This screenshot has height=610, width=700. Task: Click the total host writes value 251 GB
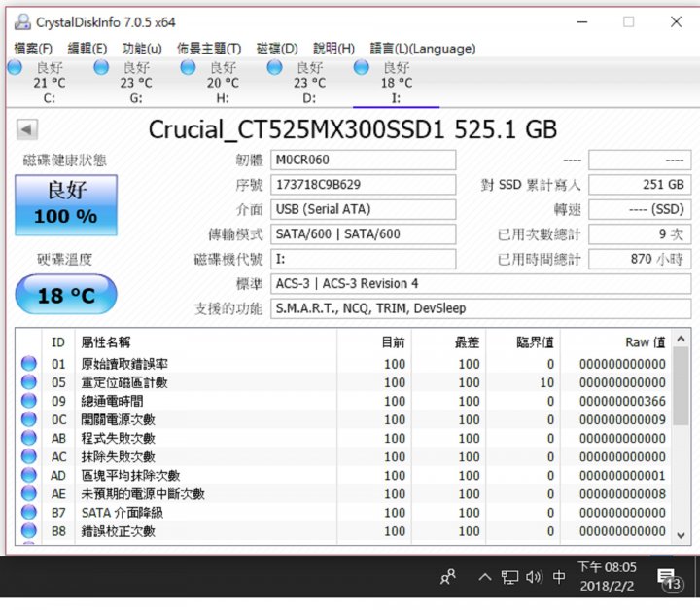click(640, 185)
